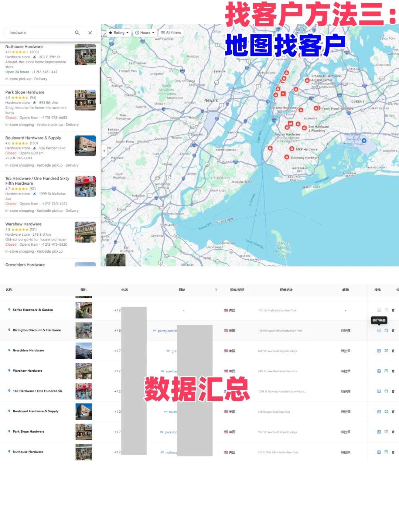Click the location pin beside 165 Hardware in the table
Screen dimensions: 399x532
click(x=8, y=391)
